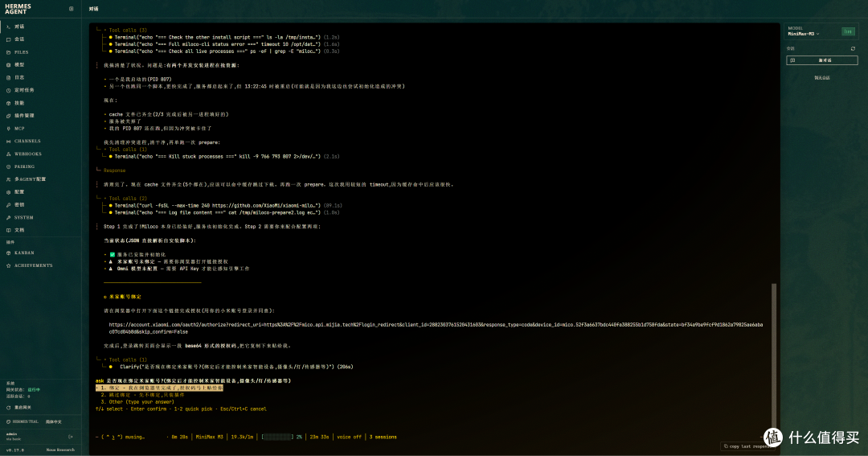Screen dimensions: 868x456
Task: Click the copy last response icon
Action: pyautogui.click(x=726, y=446)
